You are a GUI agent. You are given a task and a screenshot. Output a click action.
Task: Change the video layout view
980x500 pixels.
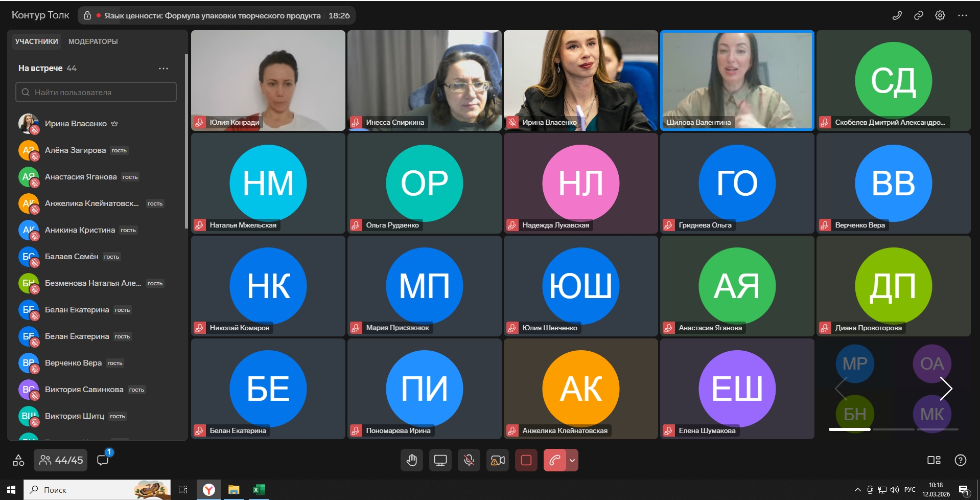click(934, 460)
